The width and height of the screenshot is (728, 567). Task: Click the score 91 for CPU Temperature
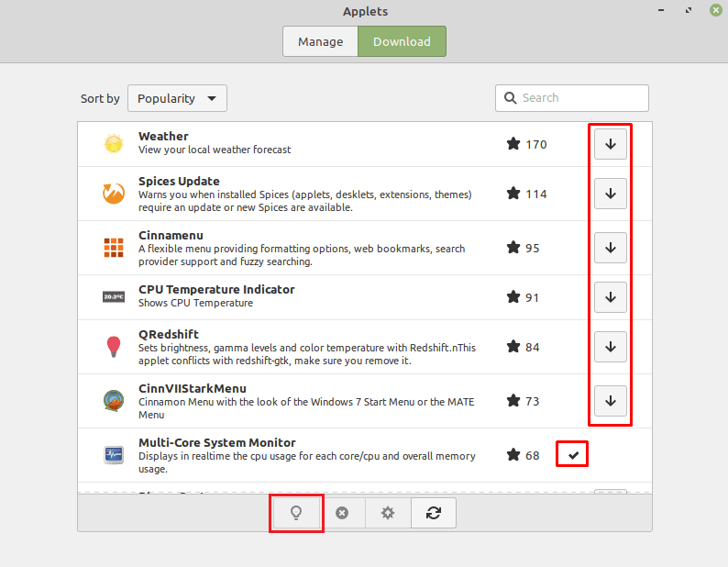pos(532,298)
